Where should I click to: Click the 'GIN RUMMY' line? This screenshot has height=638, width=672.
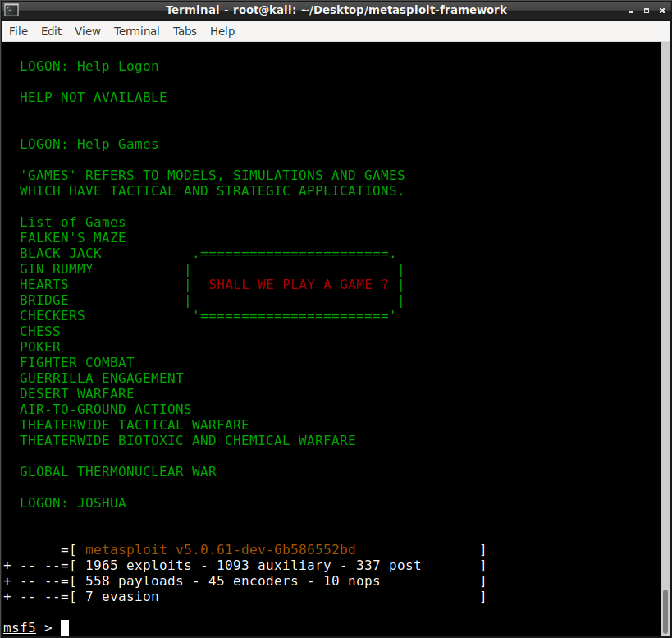click(56, 269)
